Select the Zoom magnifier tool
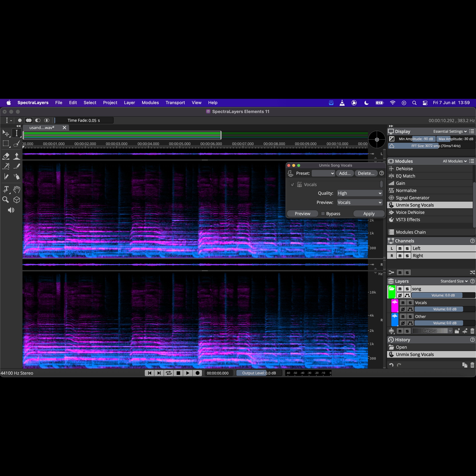476x476 pixels. [x=6, y=200]
